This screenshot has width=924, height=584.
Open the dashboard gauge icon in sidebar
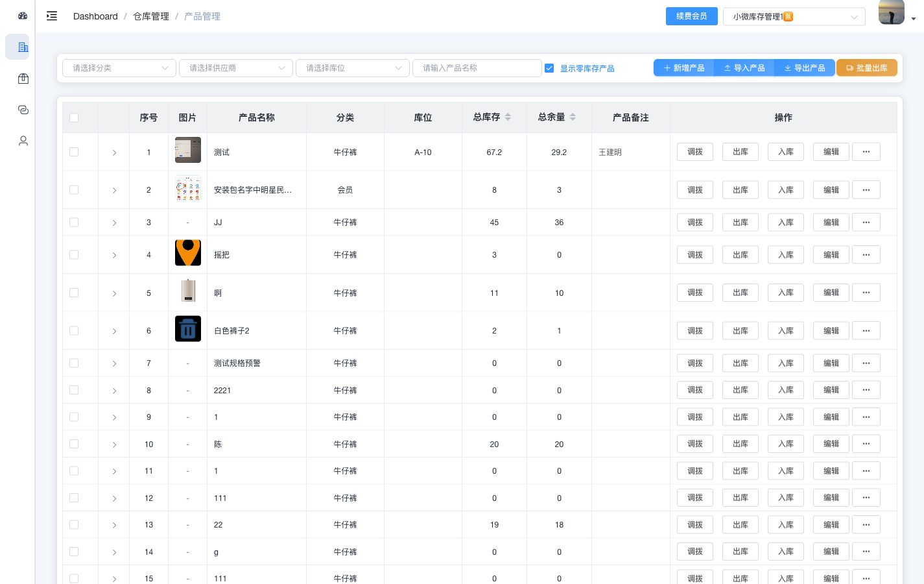[23, 16]
